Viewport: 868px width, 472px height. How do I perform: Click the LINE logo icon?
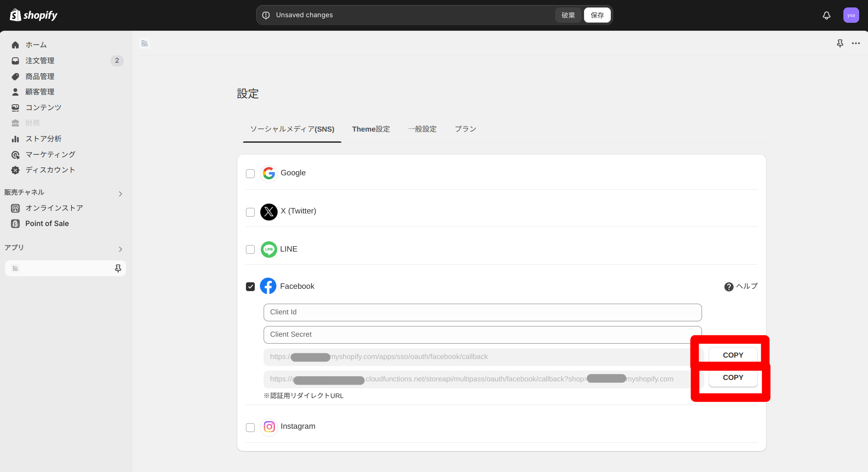tap(269, 249)
